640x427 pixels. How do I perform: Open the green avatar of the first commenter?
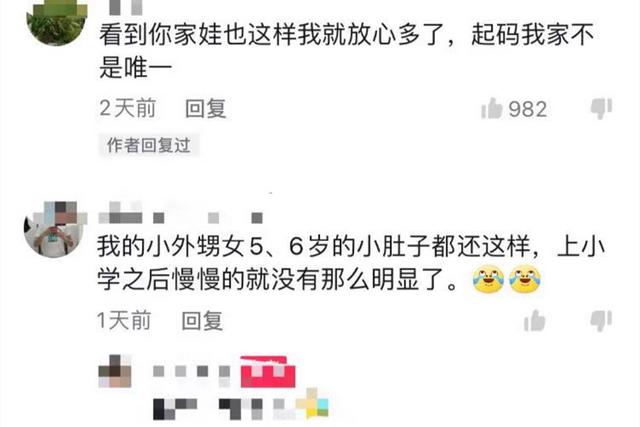[57, 18]
